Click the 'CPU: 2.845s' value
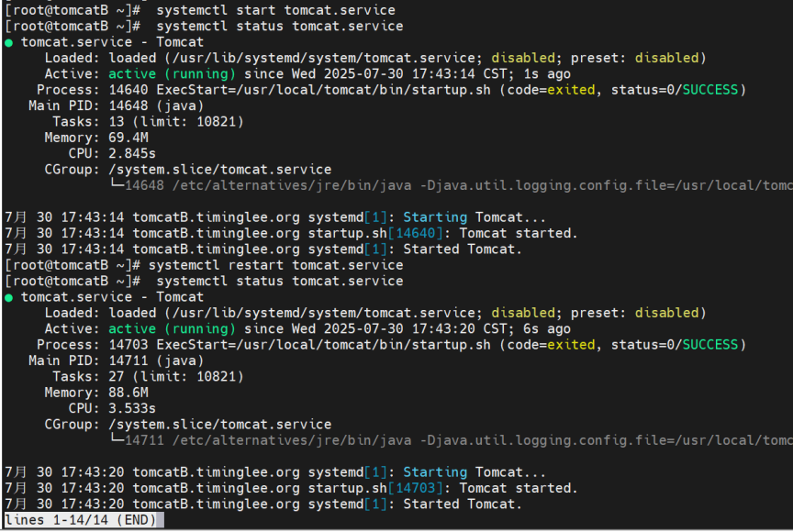This screenshot has height=532, width=793. [x=132, y=153]
